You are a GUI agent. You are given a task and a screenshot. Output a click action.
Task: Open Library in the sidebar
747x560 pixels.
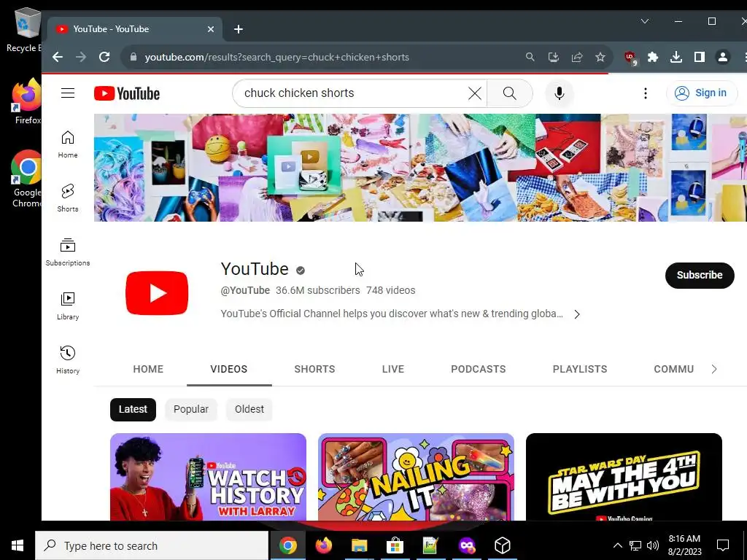tap(68, 306)
